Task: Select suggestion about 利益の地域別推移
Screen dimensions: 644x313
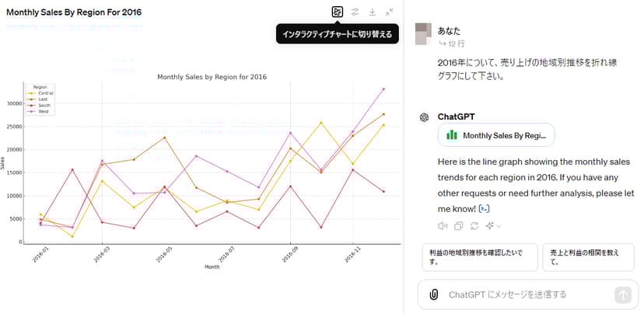Action: (x=479, y=257)
